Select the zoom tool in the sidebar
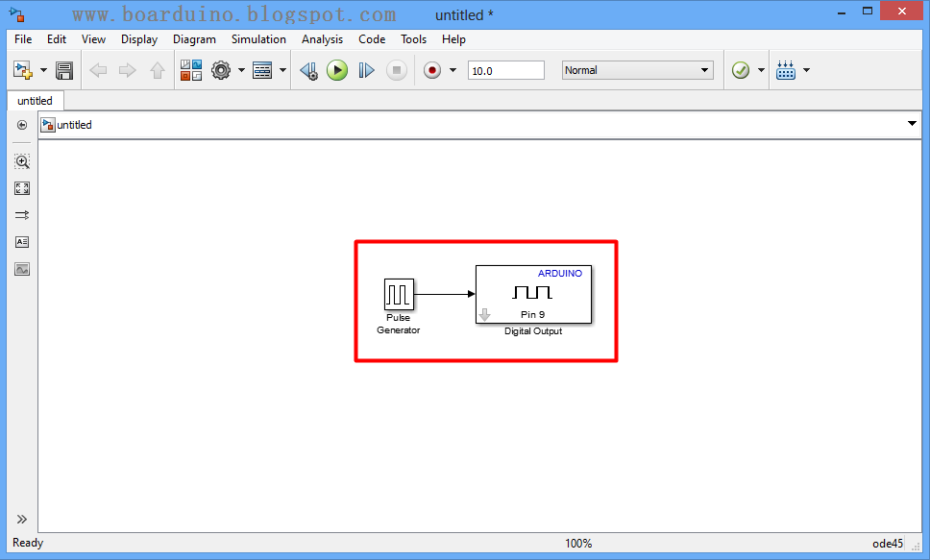The width and height of the screenshot is (930, 560). click(21, 161)
